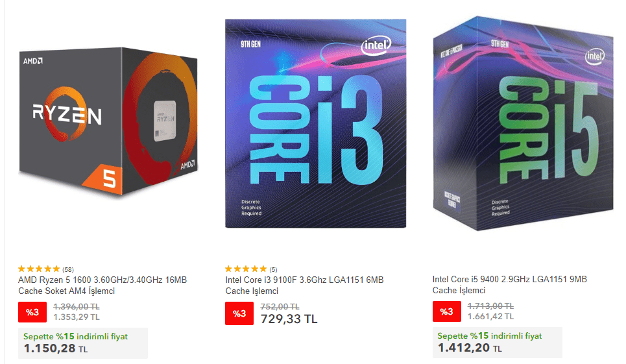Click the (5) review count
The image size is (626, 364).
pos(273,269)
